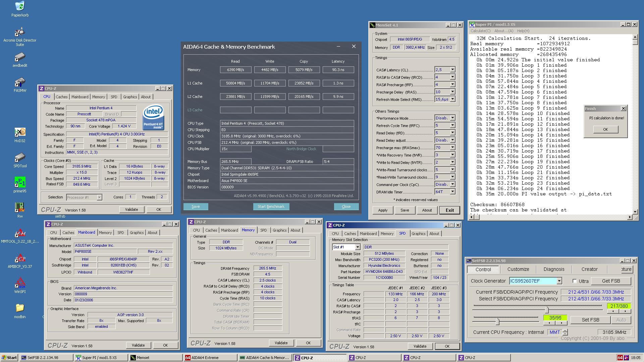This screenshot has width=644, height=362.
Task: Open Slot #1 dropdown in CPU-Z SPD
Action: pos(358,247)
